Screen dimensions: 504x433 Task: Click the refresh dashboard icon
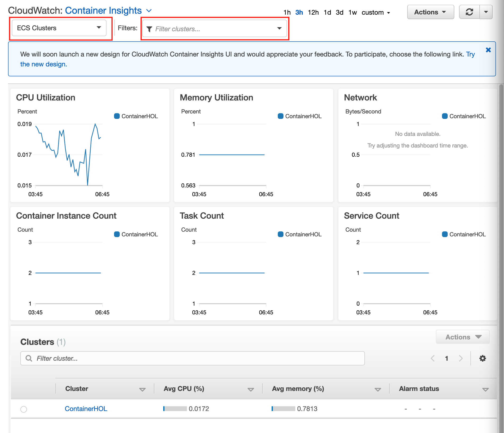(x=469, y=12)
